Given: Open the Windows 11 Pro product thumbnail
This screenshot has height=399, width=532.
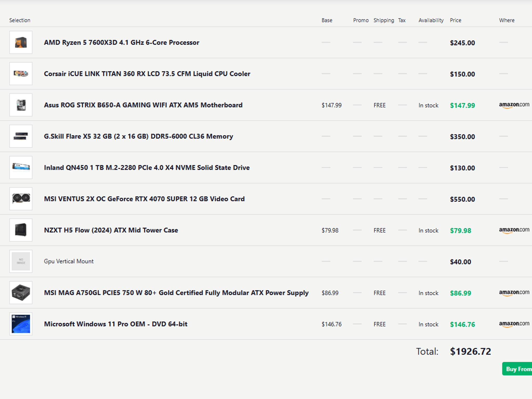Looking at the screenshot, I should [21, 324].
